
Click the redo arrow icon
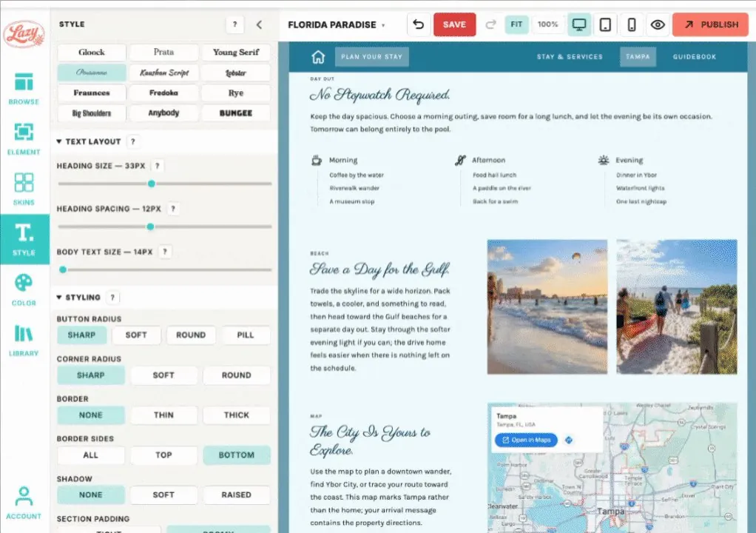(491, 24)
